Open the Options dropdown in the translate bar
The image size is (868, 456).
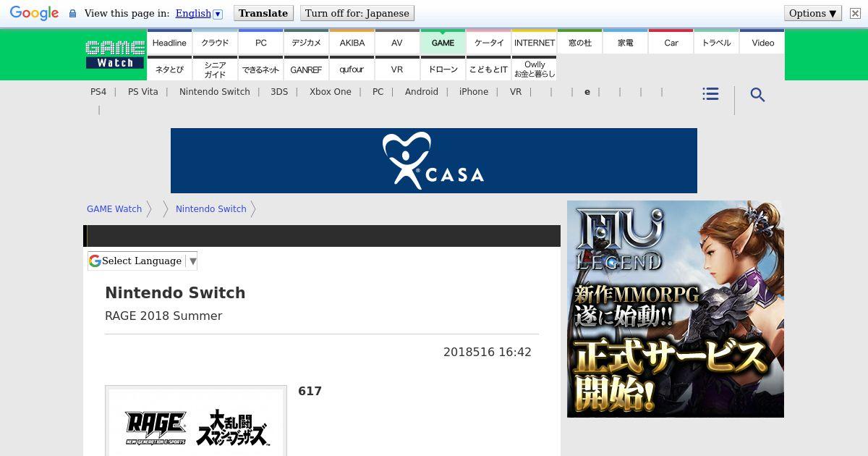tap(813, 13)
